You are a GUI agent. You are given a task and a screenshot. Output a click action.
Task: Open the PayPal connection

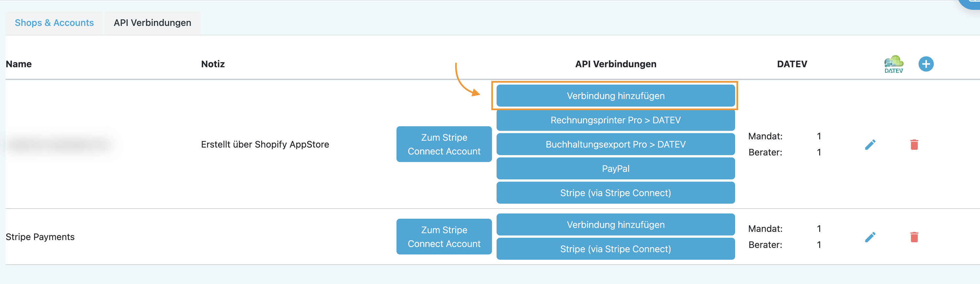615,169
